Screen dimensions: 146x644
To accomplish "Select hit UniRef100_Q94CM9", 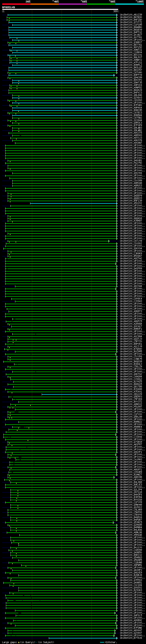I will coord(131,77).
